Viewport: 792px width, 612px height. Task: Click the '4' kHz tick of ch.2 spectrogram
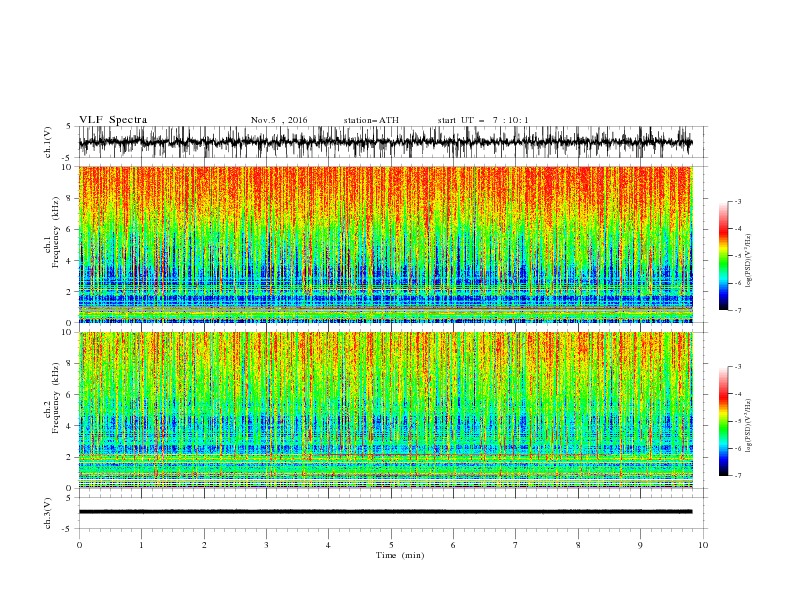click(70, 426)
